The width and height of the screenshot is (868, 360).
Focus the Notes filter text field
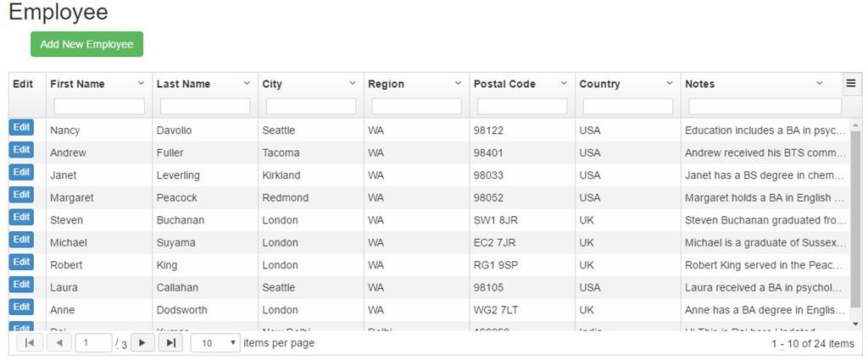[765, 107]
